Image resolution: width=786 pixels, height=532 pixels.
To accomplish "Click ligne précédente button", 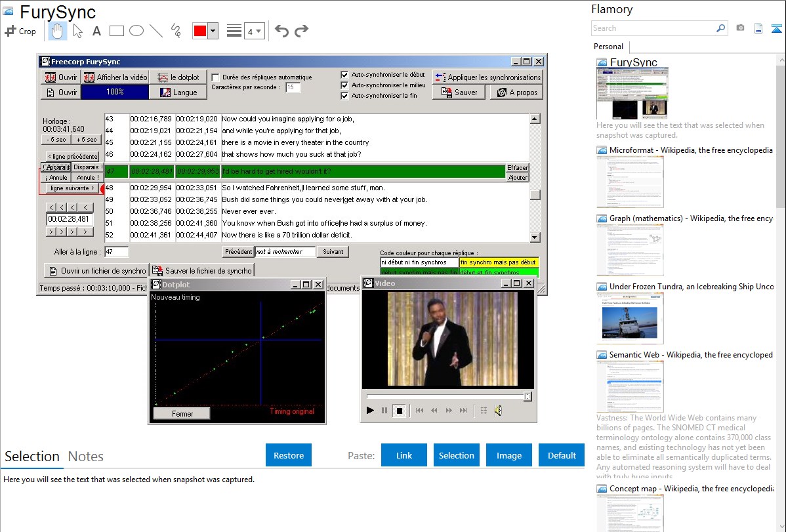I will 72,156.
